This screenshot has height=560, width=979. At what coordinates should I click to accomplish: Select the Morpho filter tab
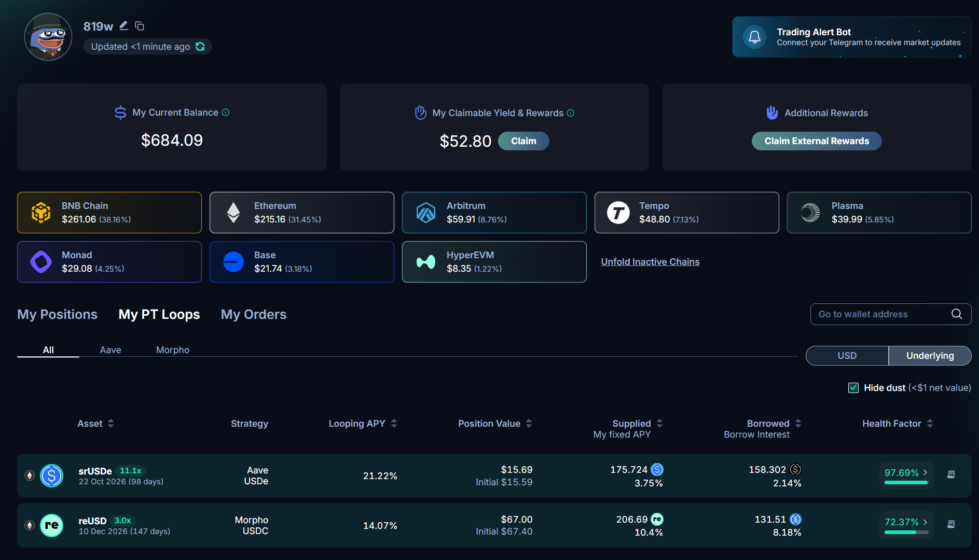pos(173,350)
